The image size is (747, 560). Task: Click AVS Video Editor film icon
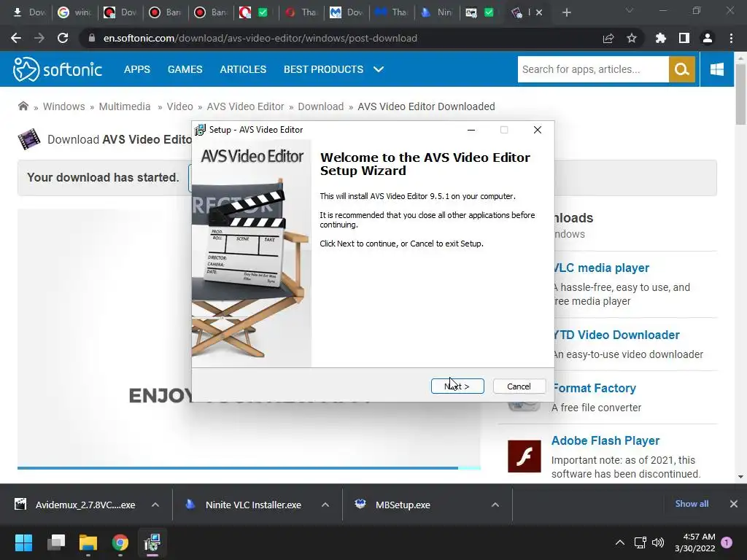point(29,139)
